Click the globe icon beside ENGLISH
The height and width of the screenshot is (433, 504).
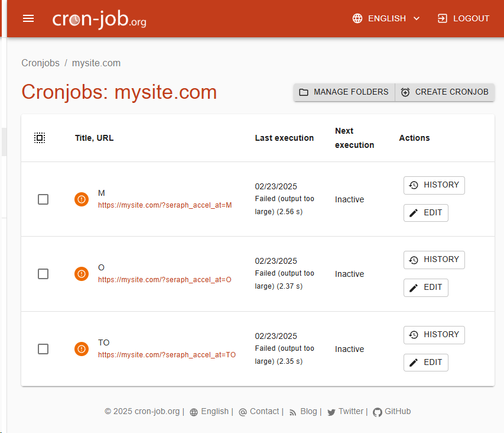pos(357,18)
